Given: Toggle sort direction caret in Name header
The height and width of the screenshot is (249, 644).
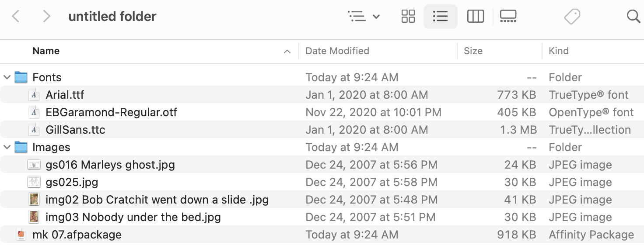Looking at the screenshot, I should click(x=287, y=52).
